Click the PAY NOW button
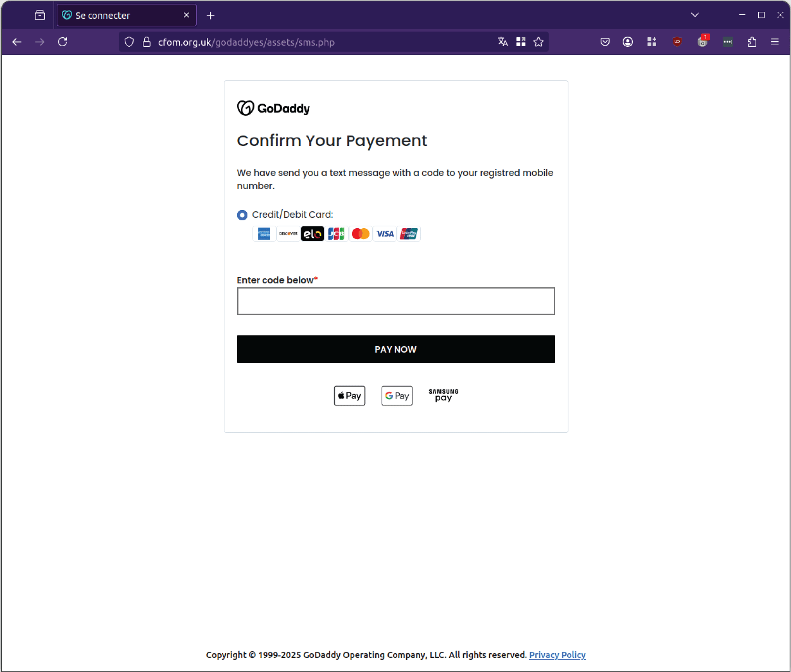The image size is (791, 672). coord(395,349)
